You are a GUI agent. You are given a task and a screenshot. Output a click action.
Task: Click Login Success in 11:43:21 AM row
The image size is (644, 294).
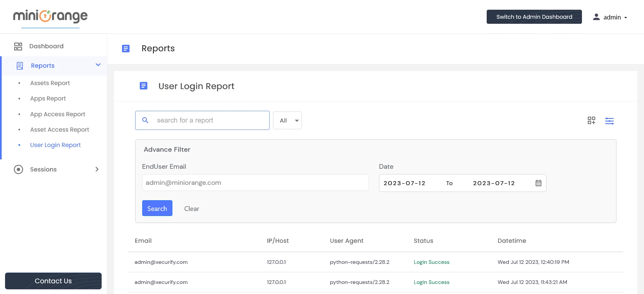431,282
